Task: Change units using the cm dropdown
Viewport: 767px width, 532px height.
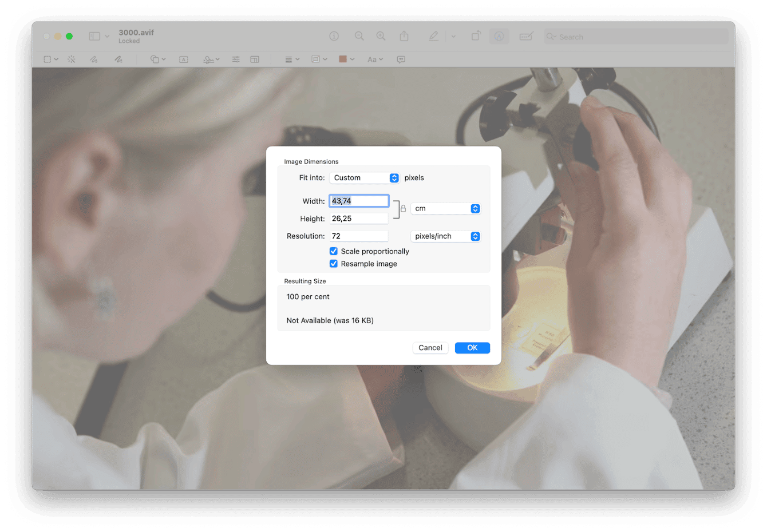Action: tap(446, 208)
